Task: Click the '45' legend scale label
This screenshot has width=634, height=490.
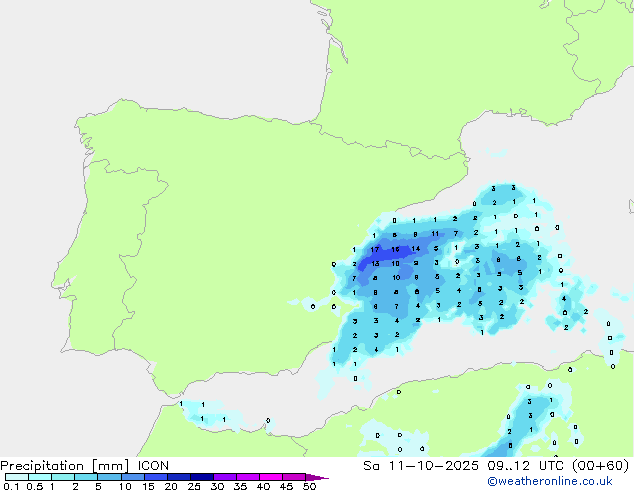Action: [286, 486]
